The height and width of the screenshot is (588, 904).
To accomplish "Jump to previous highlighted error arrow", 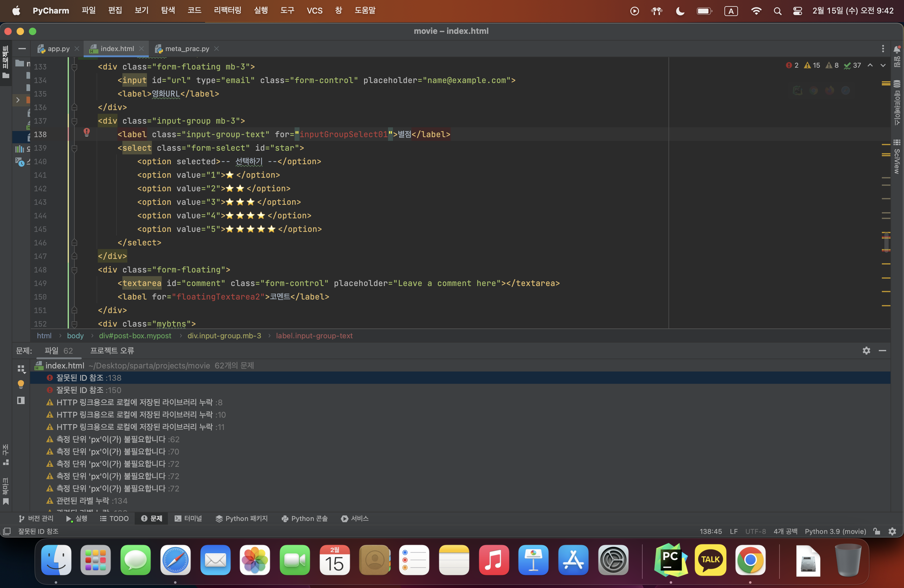I will tap(870, 65).
